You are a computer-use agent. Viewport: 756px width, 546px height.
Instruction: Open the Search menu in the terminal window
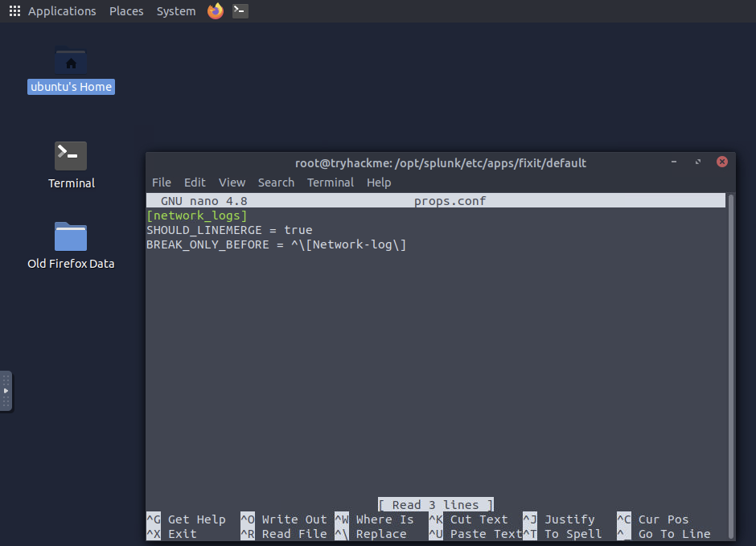pos(276,183)
